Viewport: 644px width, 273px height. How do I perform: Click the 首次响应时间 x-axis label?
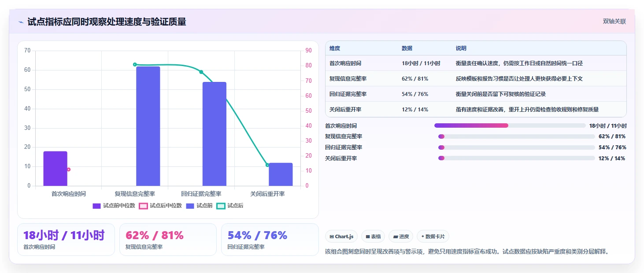coord(69,194)
